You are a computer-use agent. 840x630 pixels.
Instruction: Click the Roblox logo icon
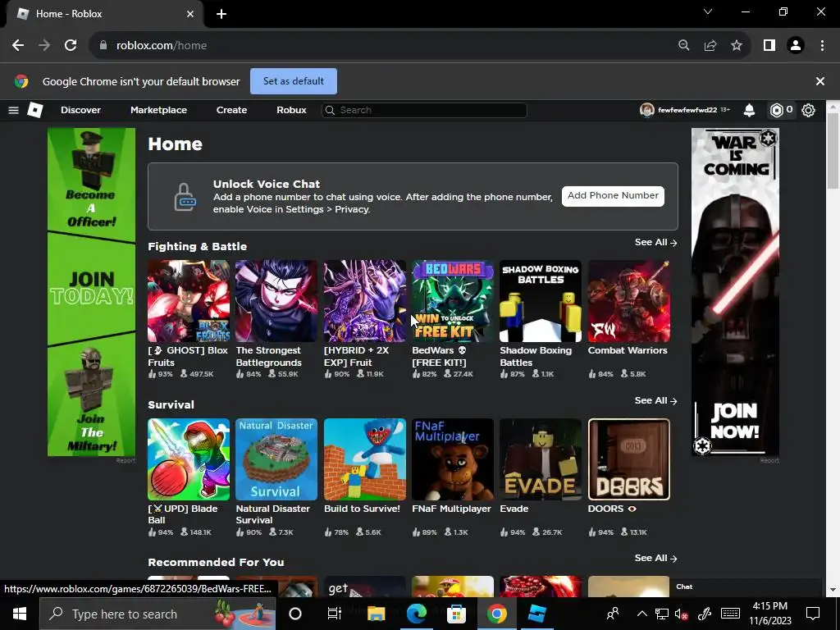pyautogui.click(x=34, y=111)
